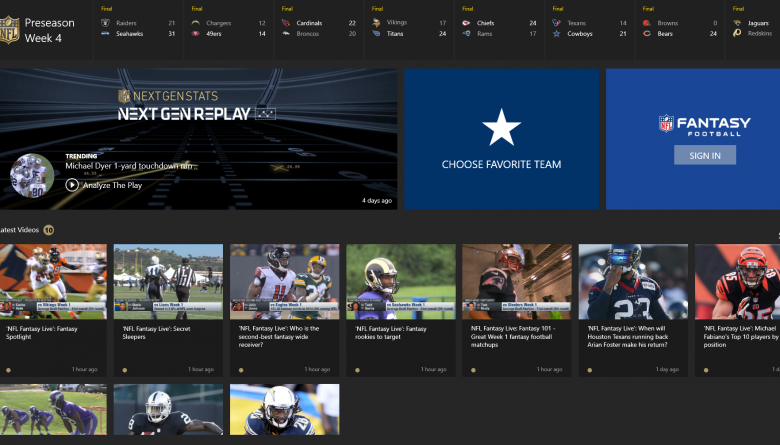
Task: Open the Michael Dyer 1-yard touchdown run headline
Action: click(129, 166)
